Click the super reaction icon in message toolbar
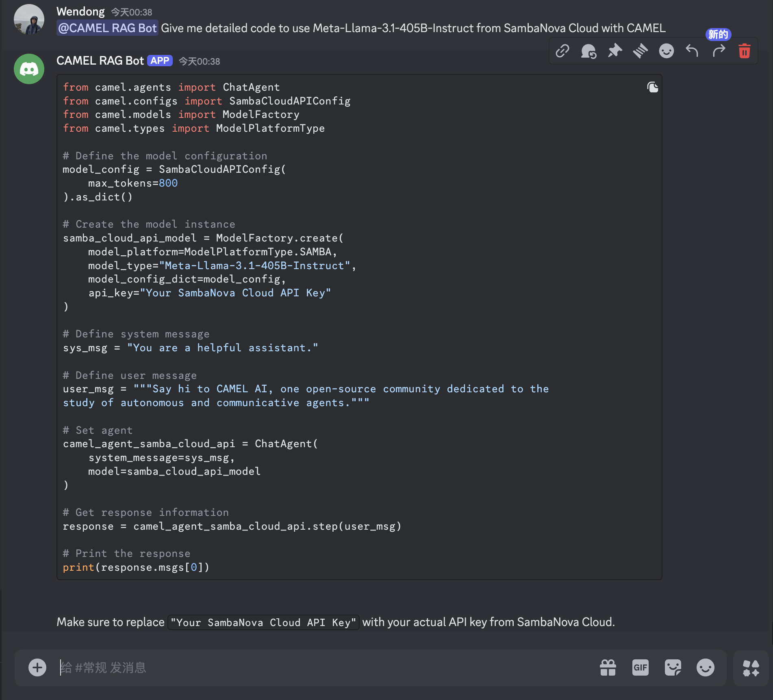The height and width of the screenshot is (700, 773). point(588,51)
